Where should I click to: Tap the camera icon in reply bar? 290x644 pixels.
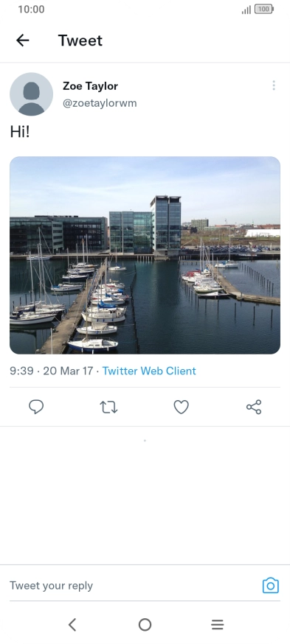click(270, 586)
